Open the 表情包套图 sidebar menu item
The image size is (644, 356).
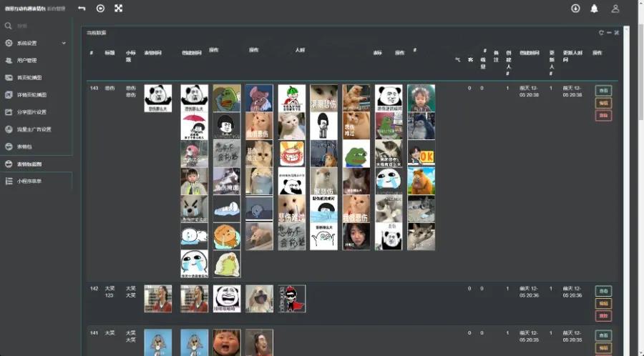(x=36, y=164)
